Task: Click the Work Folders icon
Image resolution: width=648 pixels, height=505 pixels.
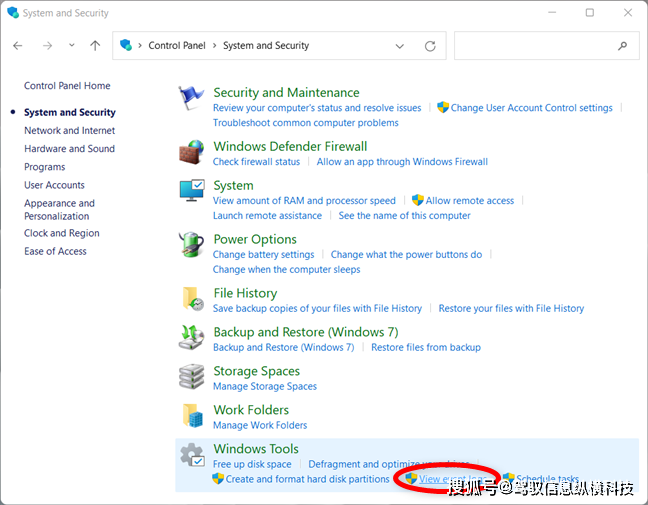Action: (193, 415)
